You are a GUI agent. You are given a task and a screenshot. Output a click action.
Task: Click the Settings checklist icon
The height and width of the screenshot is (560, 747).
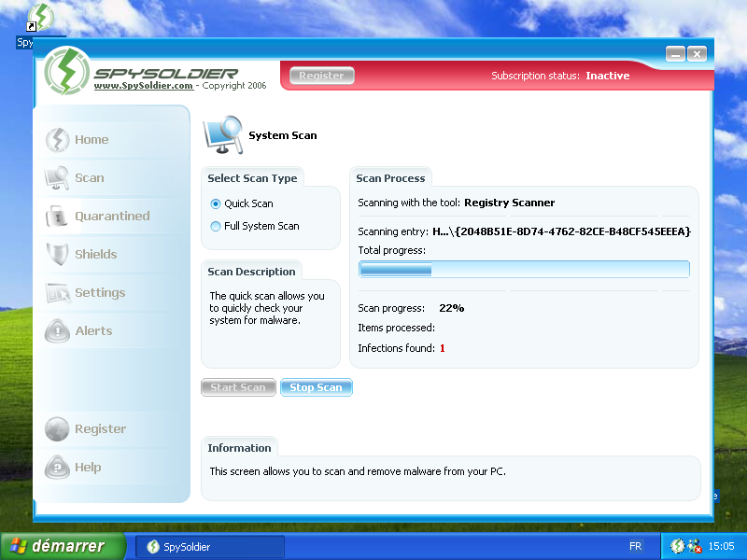(58, 293)
